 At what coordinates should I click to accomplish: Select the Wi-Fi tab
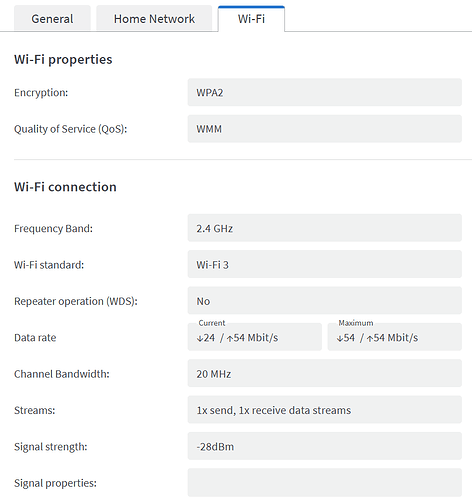pos(251,18)
